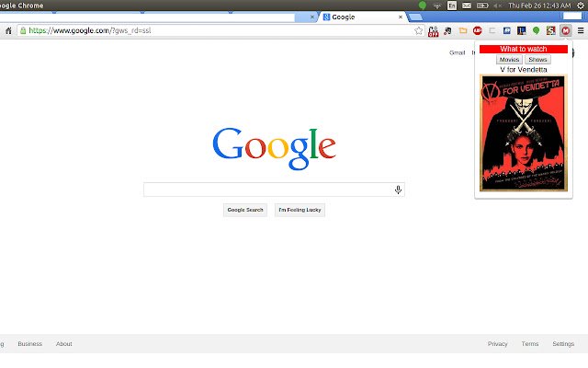This screenshot has height=368, width=588.
Task: Click the blue square extension icon
Action: (506, 30)
